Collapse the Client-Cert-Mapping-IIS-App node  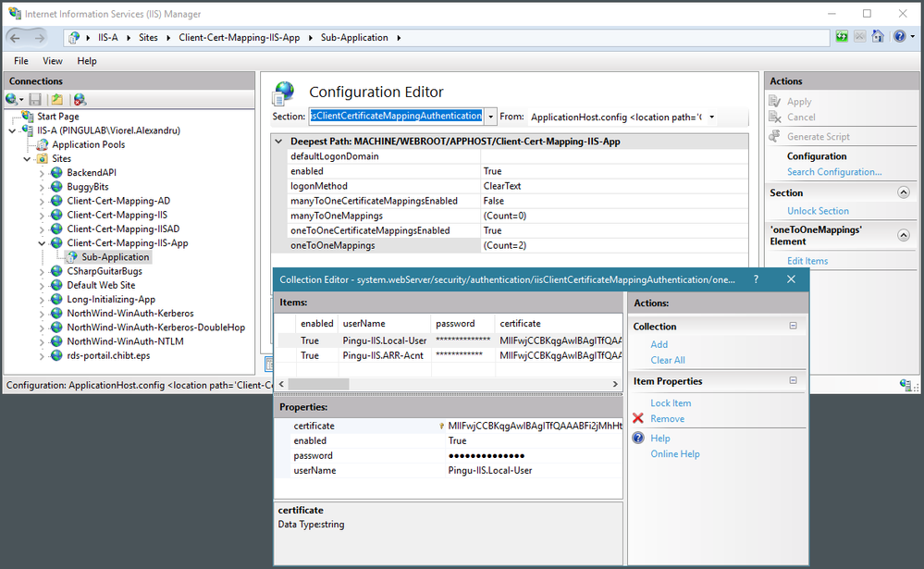coord(42,243)
